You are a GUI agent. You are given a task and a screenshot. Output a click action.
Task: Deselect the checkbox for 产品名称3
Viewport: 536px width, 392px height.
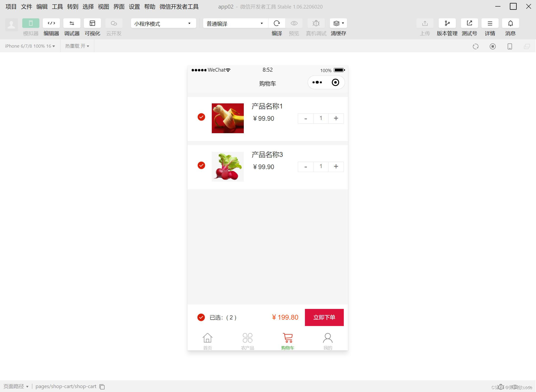coord(201,165)
